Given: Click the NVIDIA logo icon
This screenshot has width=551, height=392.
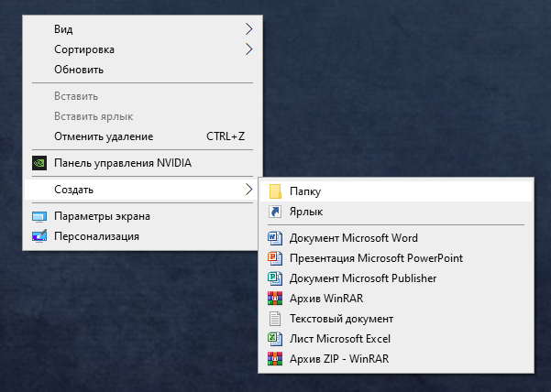Looking at the screenshot, I should 39,163.
